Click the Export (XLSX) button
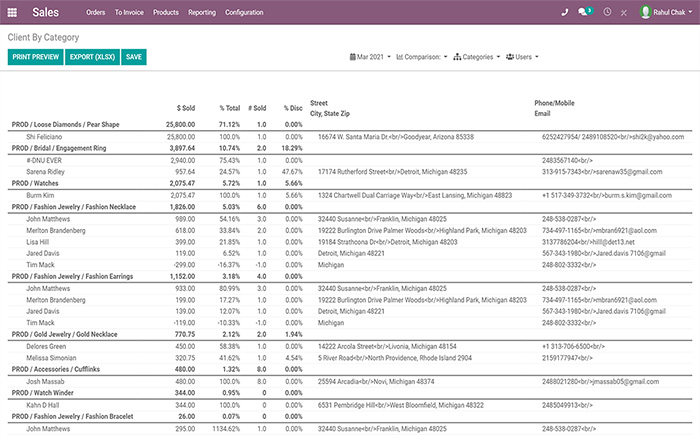Screen dimensions: 700x435 coord(92,57)
